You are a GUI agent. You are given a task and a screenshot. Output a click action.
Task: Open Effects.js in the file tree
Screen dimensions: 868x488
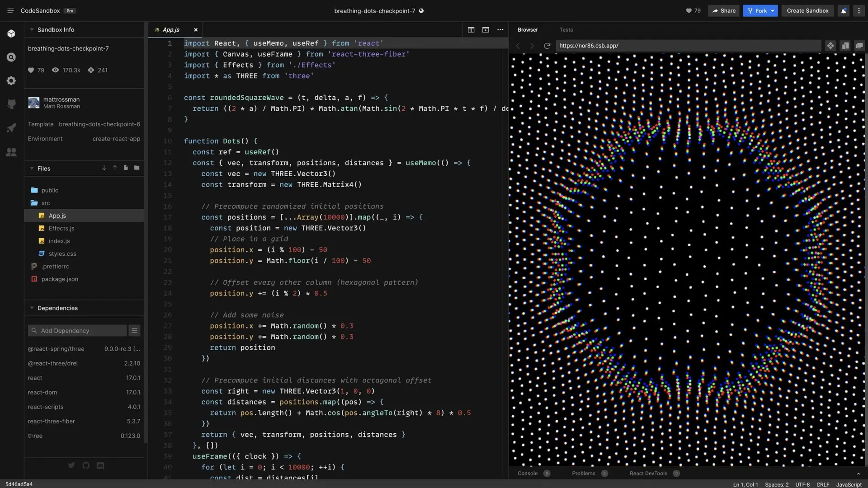[x=61, y=229]
